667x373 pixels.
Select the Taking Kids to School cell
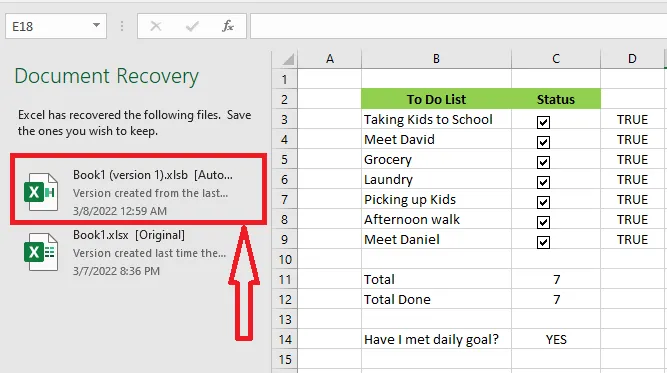click(x=436, y=119)
